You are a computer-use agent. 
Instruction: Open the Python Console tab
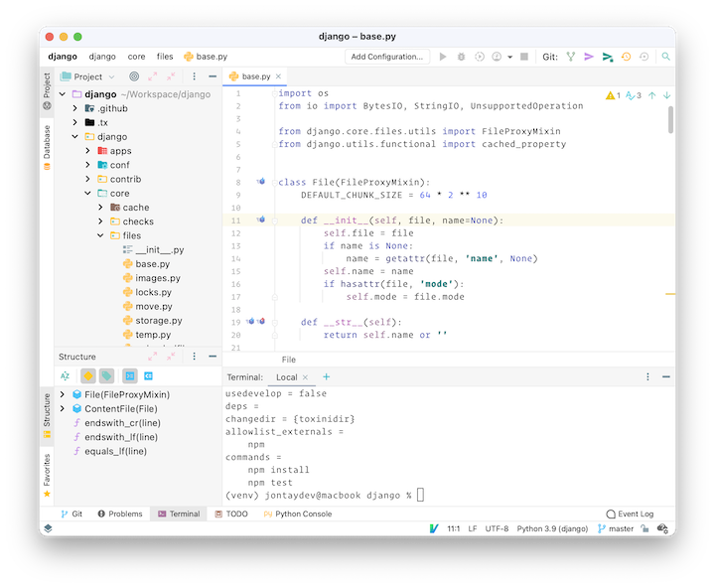click(x=297, y=514)
